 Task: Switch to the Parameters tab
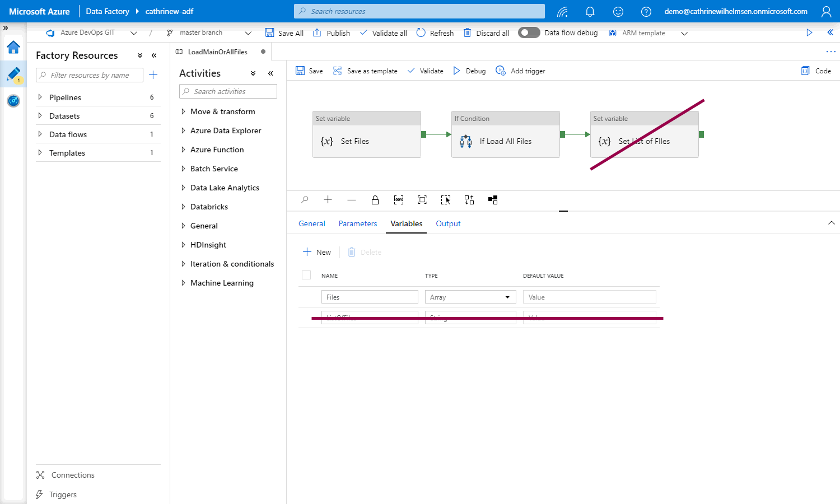tap(357, 223)
